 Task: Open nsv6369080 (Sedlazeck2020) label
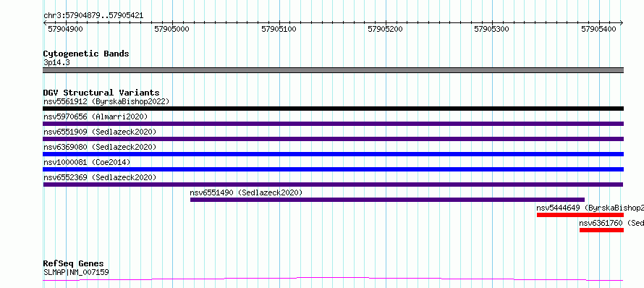(x=100, y=147)
